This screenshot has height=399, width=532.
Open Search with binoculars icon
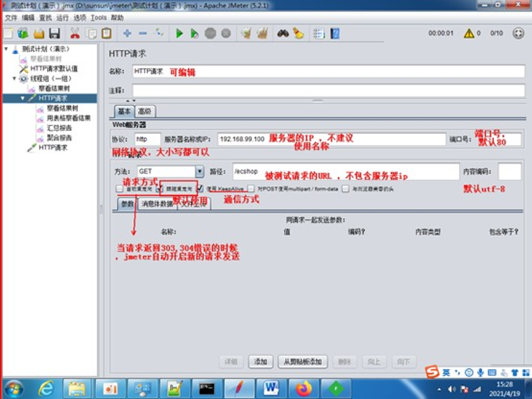pos(283,33)
